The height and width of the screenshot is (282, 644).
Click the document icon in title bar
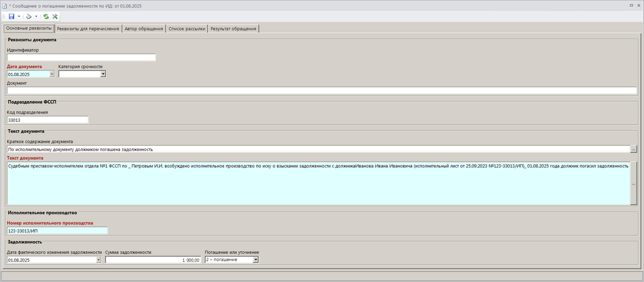[x=4, y=6]
